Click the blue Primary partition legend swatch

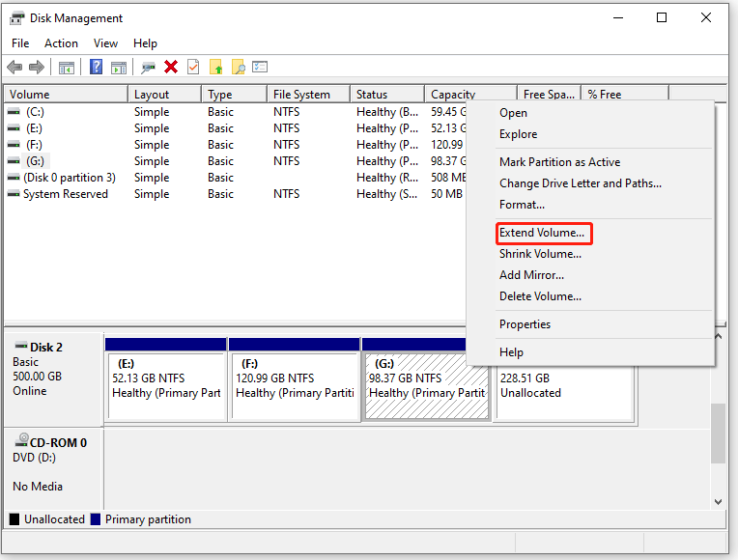click(x=96, y=519)
